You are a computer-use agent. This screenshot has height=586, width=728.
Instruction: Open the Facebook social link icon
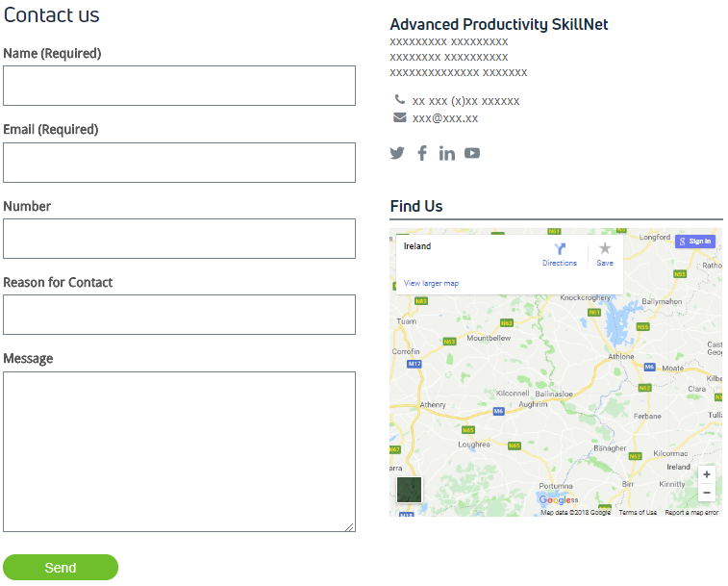click(x=422, y=153)
